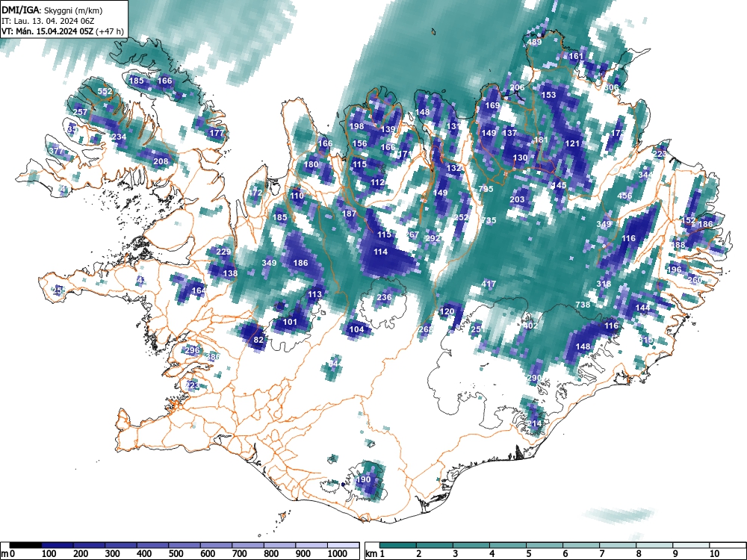Click the visibility value 144 on the map
This screenshot has height=560, width=747.
642,308
